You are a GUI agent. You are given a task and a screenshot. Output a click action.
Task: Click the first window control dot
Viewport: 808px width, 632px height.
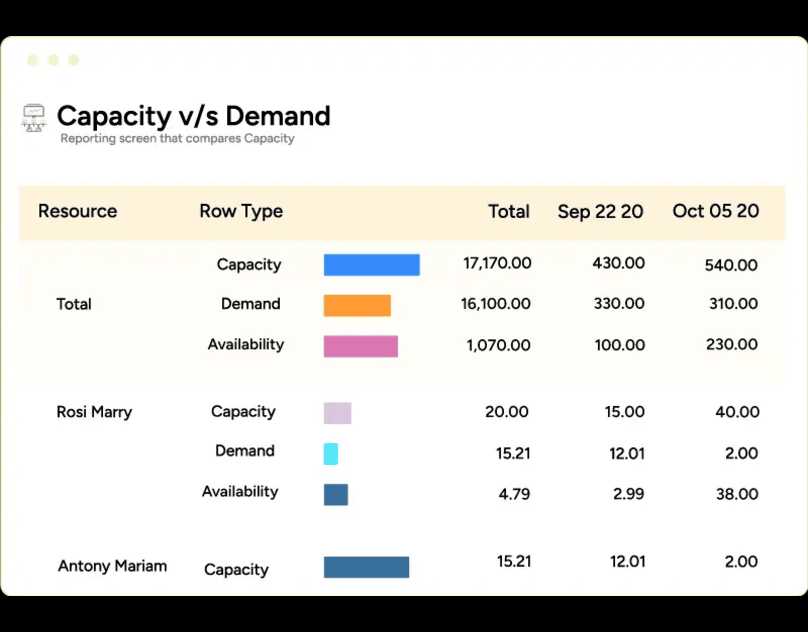(x=33, y=60)
